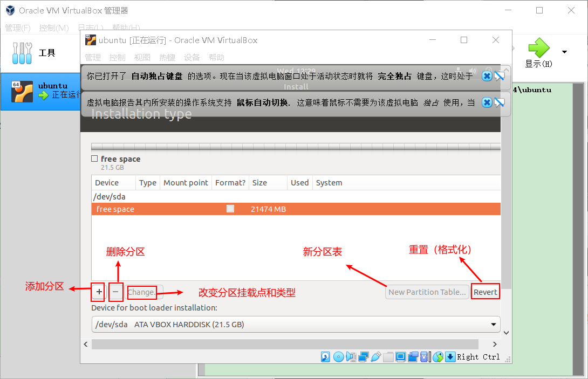Open the audio status indicator
The image size is (588, 379).
click(x=351, y=357)
